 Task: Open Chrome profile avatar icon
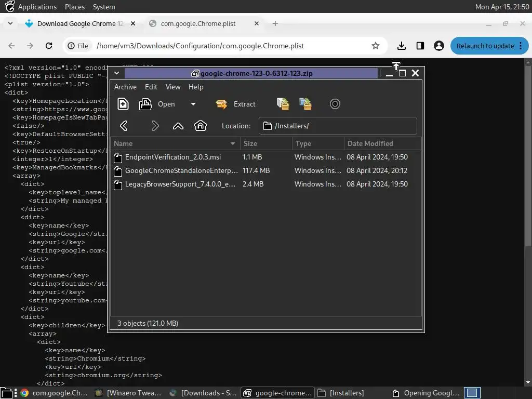tap(438, 46)
